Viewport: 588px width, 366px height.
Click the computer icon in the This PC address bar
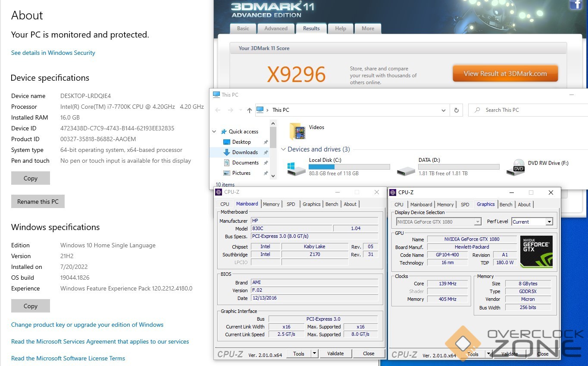(260, 110)
